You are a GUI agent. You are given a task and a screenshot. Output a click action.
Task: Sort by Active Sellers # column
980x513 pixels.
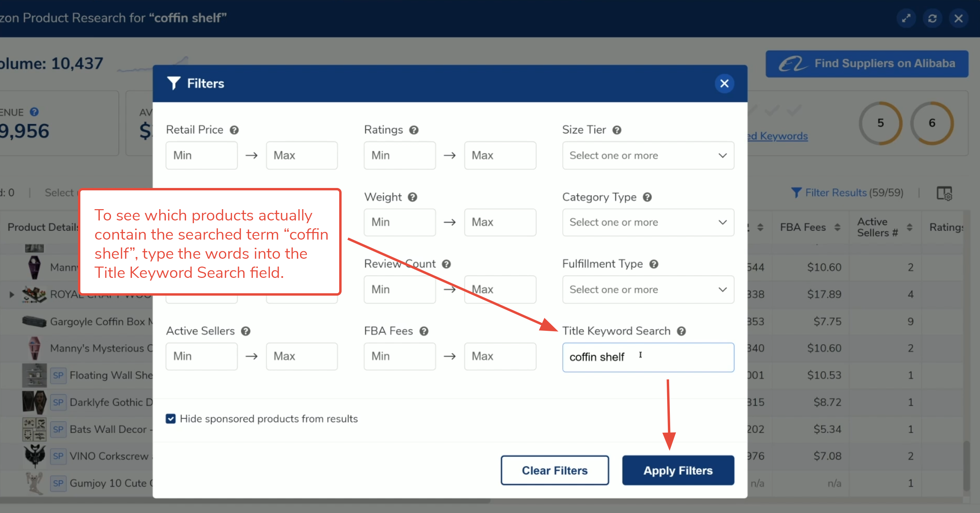tap(909, 227)
